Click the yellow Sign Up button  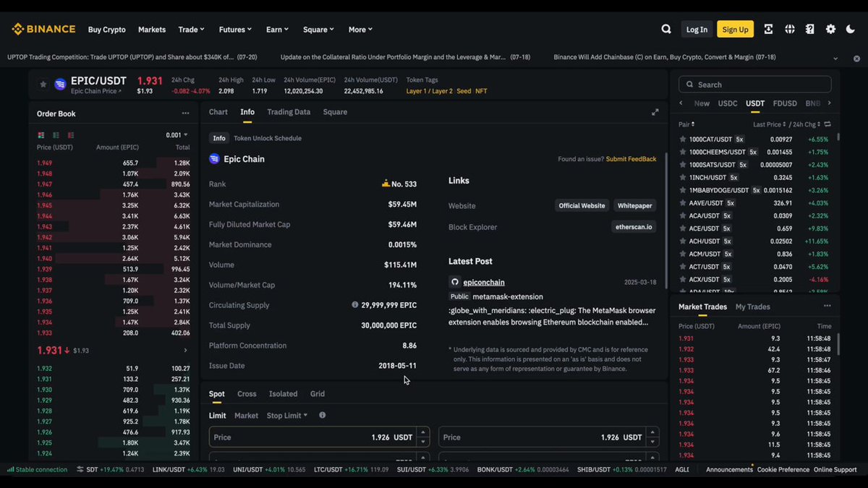[735, 30]
